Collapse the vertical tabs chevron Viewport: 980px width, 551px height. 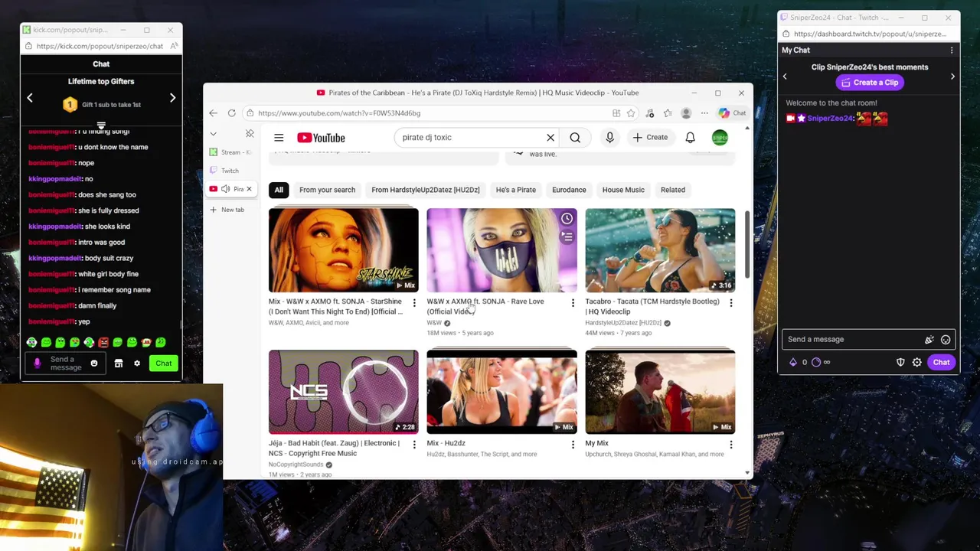(213, 134)
